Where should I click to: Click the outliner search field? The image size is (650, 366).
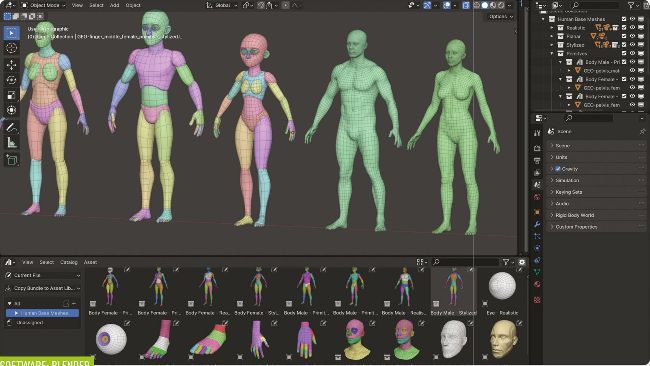point(595,5)
